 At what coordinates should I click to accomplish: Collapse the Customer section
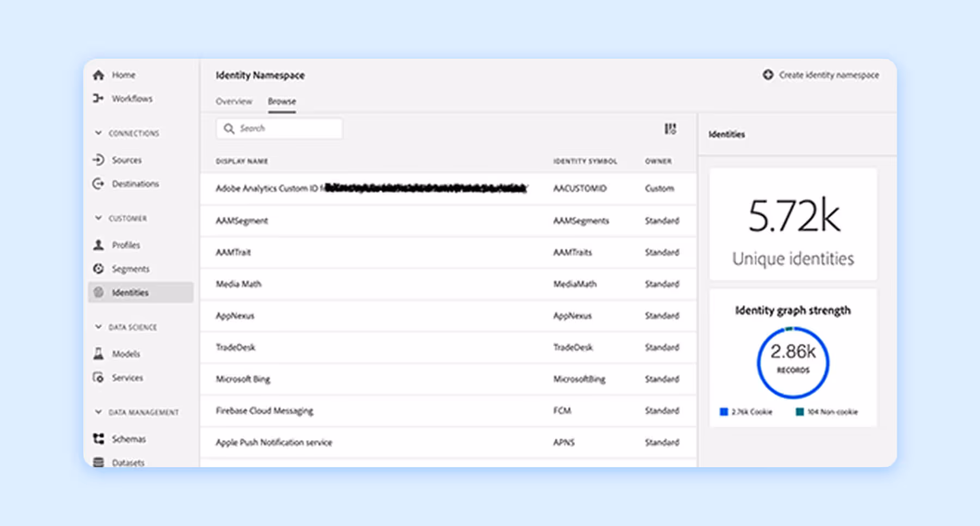[99, 218]
